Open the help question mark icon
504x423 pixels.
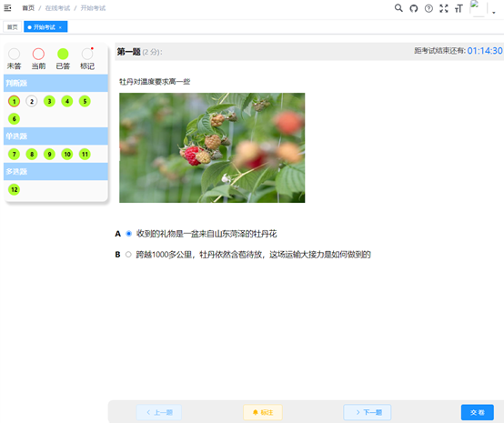tap(428, 8)
